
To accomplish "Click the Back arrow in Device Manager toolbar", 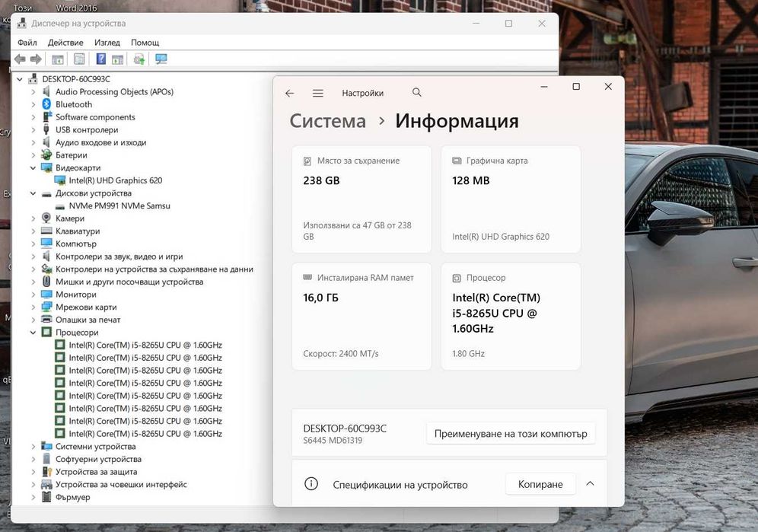I will (x=20, y=59).
